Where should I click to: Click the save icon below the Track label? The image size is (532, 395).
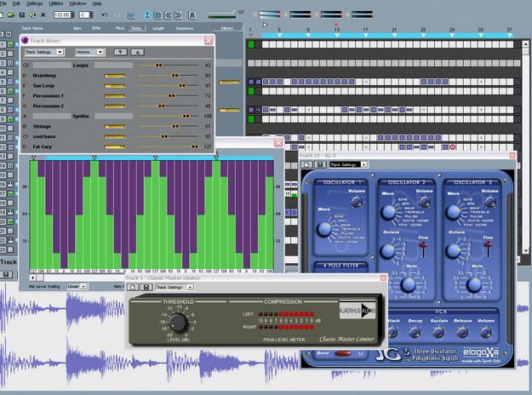(6, 274)
